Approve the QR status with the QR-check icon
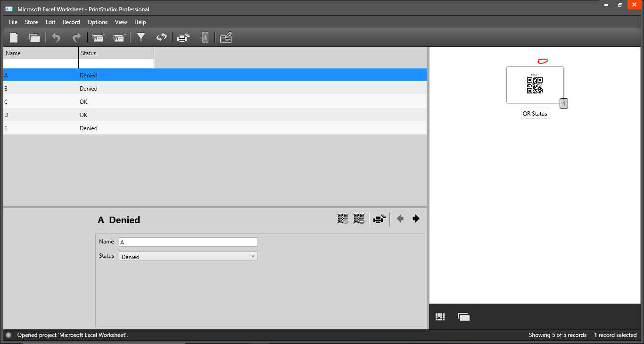This screenshot has height=344, width=644. 342,218
